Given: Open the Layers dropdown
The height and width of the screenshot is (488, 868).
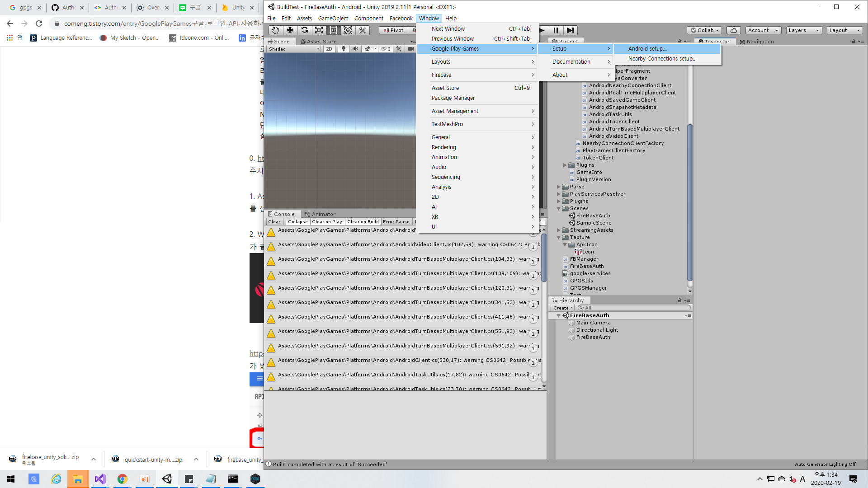Looking at the screenshot, I should click(x=803, y=30).
